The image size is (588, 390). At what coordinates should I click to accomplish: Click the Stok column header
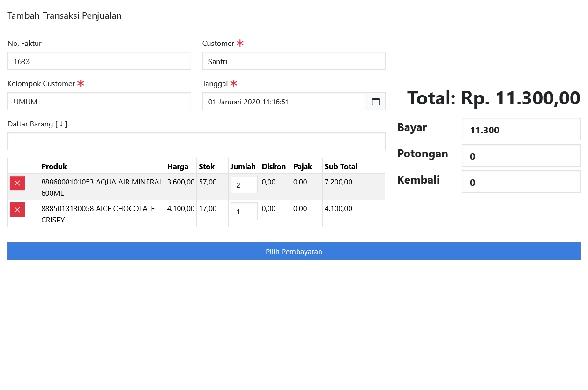[207, 167]
